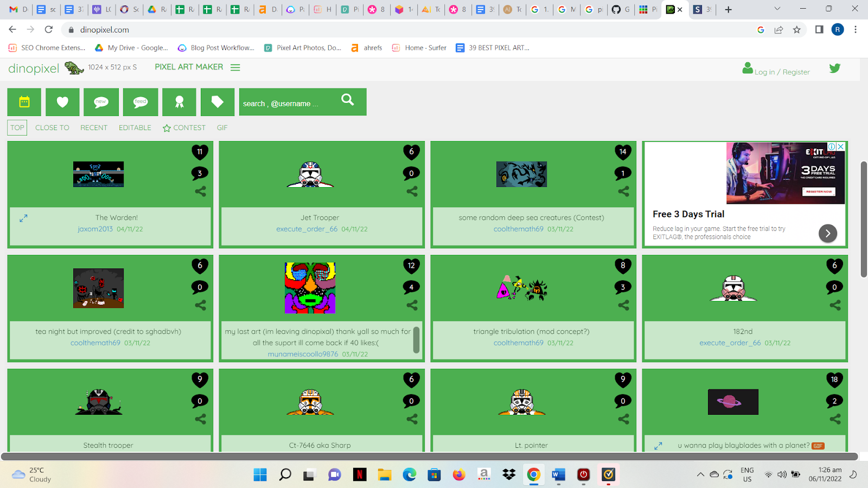Viewport: 868px width, 488px height.
Task: Like the deep sea creatures artwork heart
Action: 623,152
